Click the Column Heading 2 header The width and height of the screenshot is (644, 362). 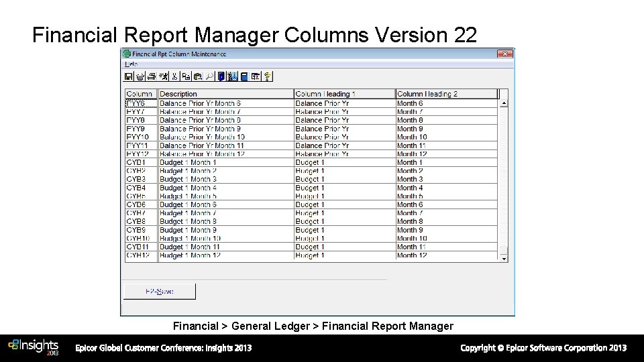pyautogui.click(x=447, y=94)
